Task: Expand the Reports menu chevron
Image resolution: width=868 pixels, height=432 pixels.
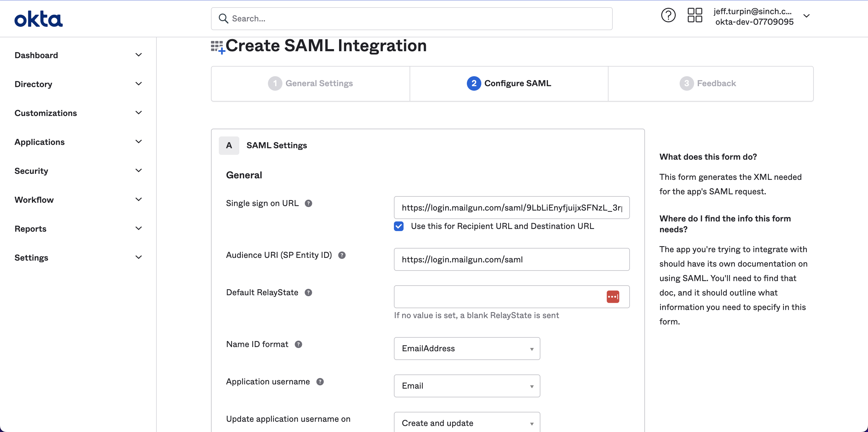Action: tap(139, 229)
